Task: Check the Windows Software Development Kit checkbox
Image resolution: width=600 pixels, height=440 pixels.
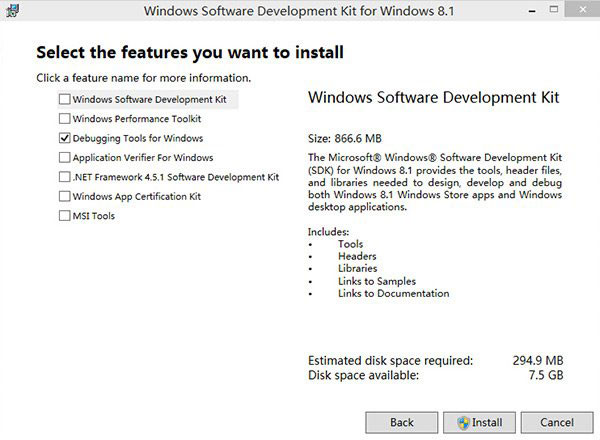Action: tap(65, 99)
